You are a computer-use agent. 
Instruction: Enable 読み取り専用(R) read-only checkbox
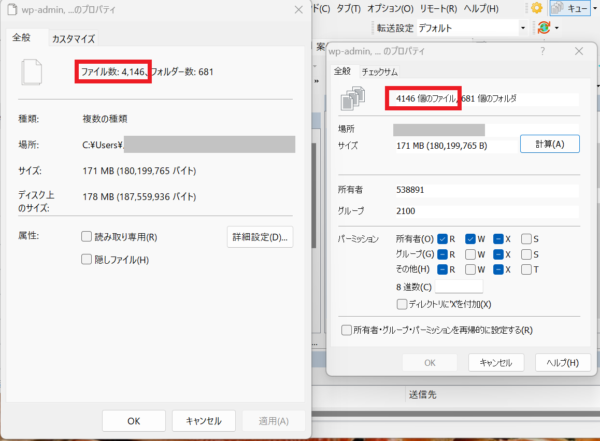click(x=87, y=237)
